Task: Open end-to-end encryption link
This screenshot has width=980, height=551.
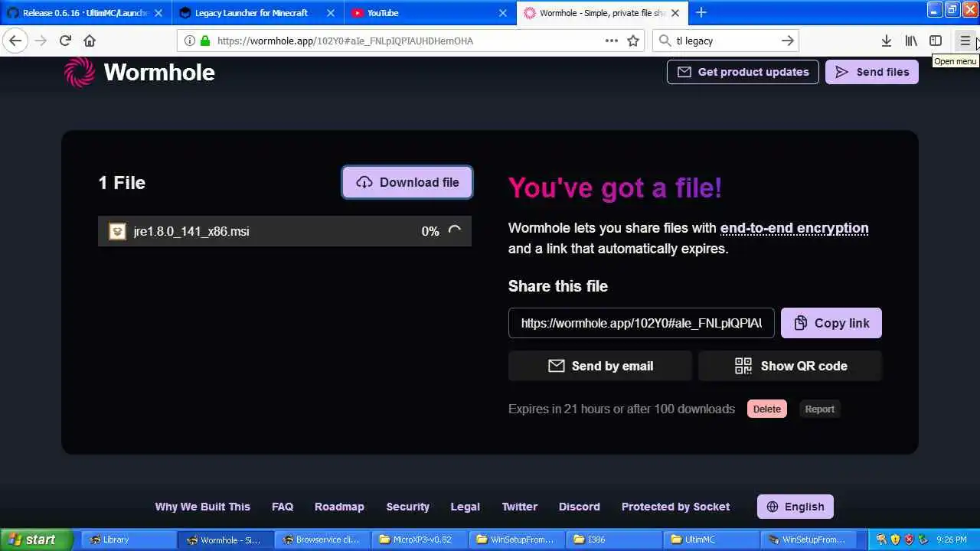Action: pyautogui.click(x=794, y=228)
